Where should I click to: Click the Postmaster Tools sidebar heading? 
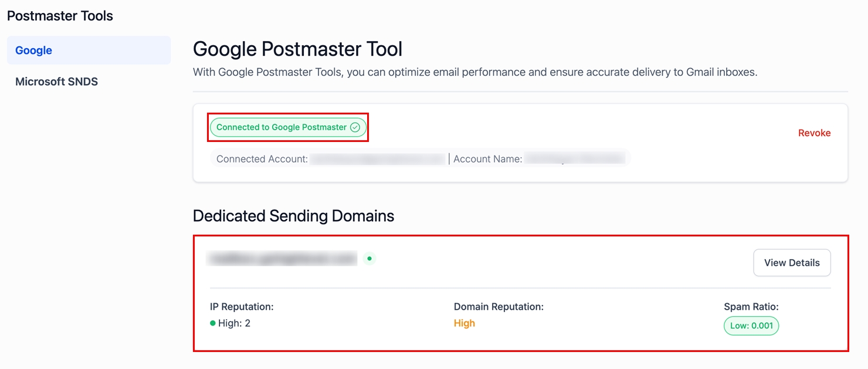point(60,16)
